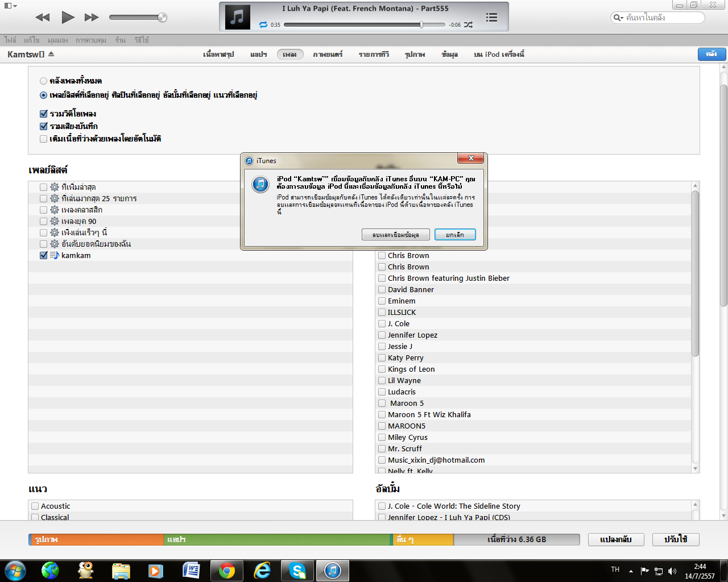Screen dimensions: 728x582
Task: Click the playlist note icon beside kamkam
Action: (x=55, y=255)
